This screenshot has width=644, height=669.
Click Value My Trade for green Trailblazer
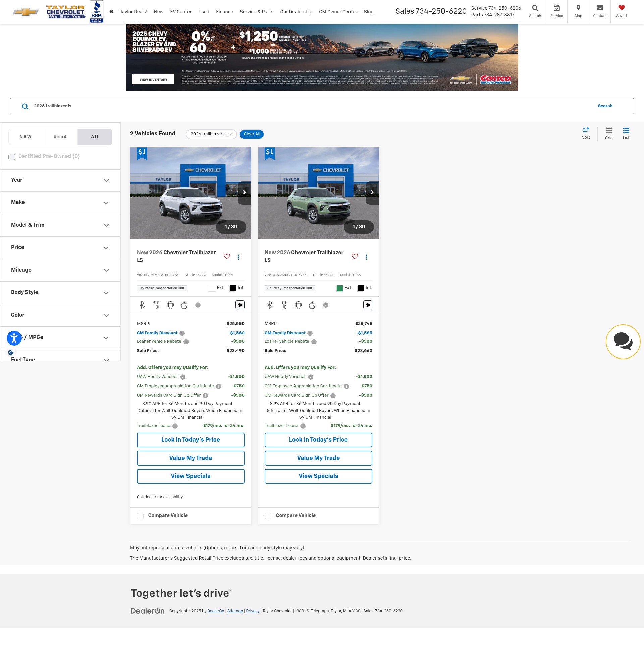[x=318, y=458]
